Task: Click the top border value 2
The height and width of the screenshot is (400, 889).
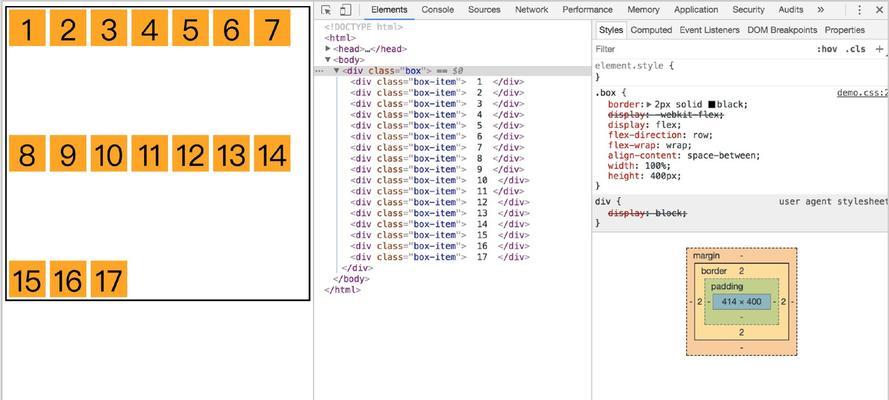Action: click(x=741, y=271)
